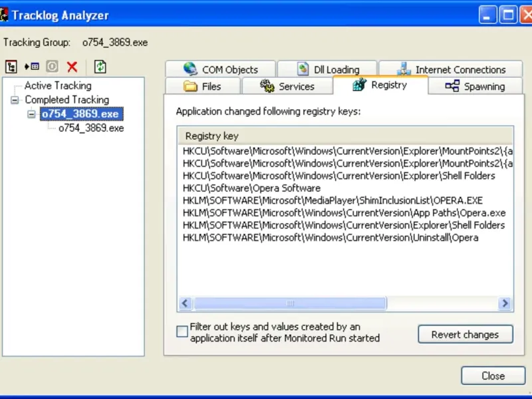
Task: Maximize the Tracklog Analyzer window
Action: point(508,15)
